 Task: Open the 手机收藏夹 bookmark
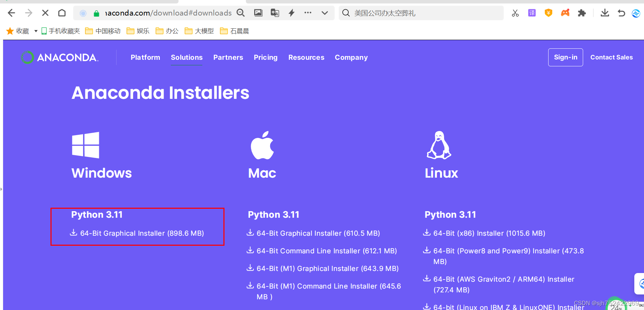tap(61, 31)
